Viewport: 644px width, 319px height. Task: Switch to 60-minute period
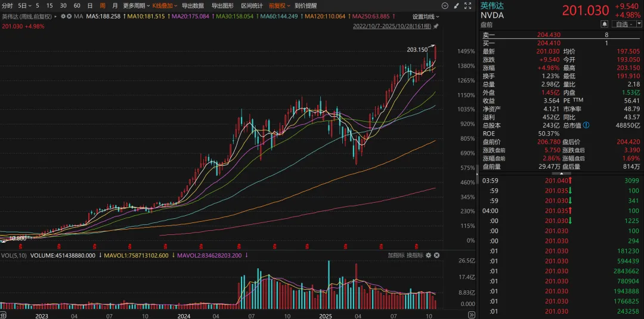tap(77, 6)
